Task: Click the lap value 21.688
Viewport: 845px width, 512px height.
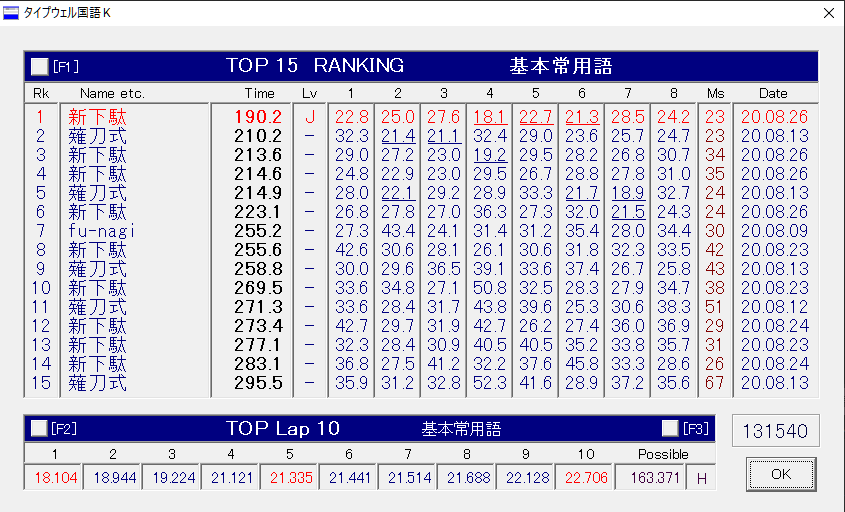Action: 468,478
